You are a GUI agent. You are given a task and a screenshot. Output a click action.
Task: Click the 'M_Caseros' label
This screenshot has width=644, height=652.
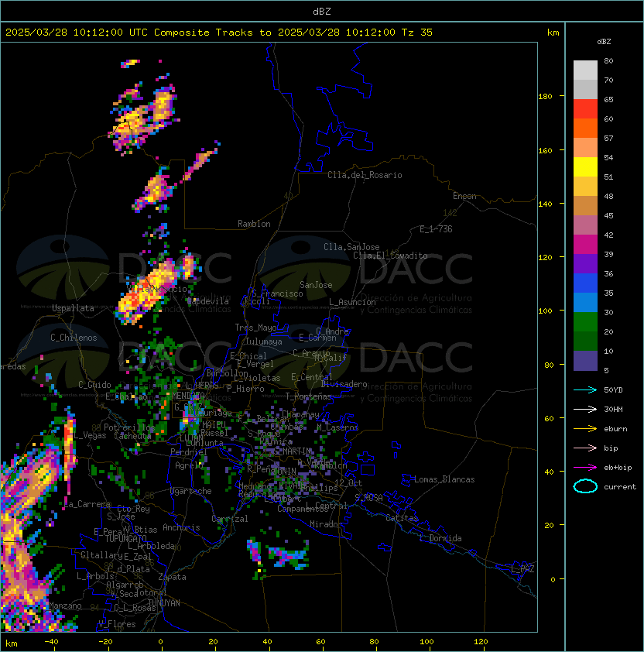pyautogui.click(x=337, y=427)
